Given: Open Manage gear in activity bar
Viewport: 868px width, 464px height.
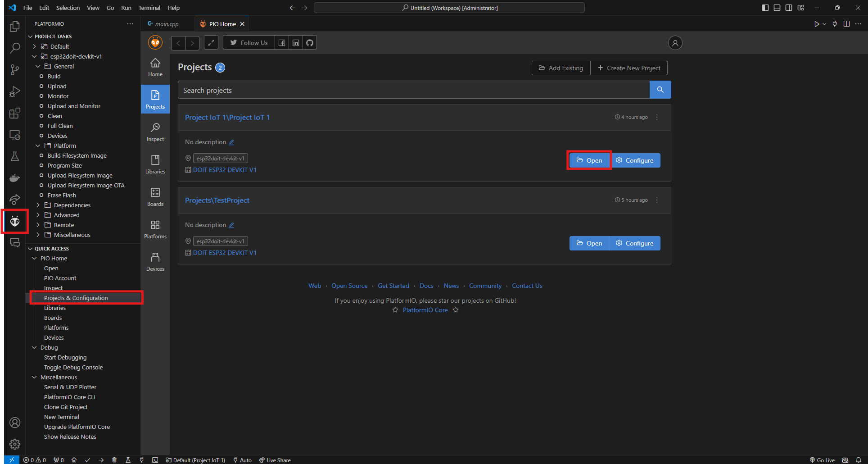Looking at the screenshot, I should (x=15, y=444).
